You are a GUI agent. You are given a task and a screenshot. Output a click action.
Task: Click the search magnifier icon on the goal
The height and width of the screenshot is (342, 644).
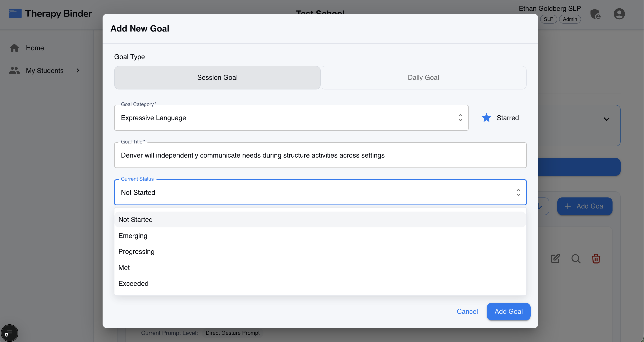pos(576,259)
